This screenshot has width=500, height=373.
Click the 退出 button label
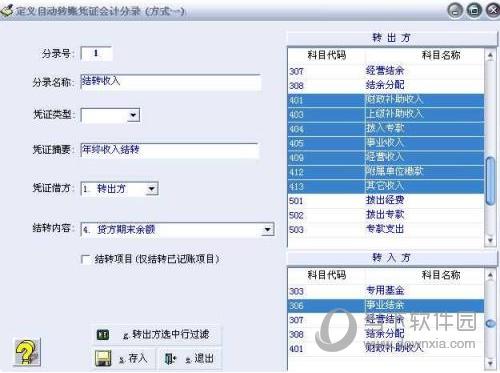[x=200, y=359]
